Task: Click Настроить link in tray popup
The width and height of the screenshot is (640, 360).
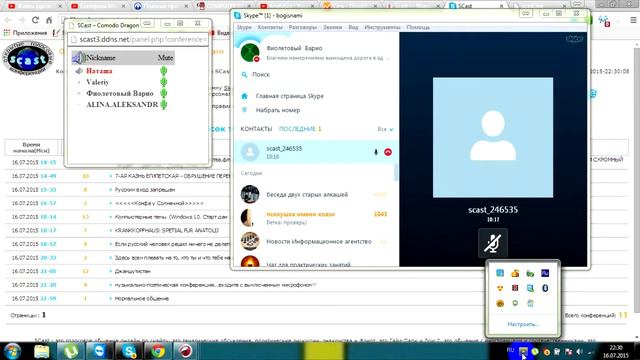Action: (523, 324)
